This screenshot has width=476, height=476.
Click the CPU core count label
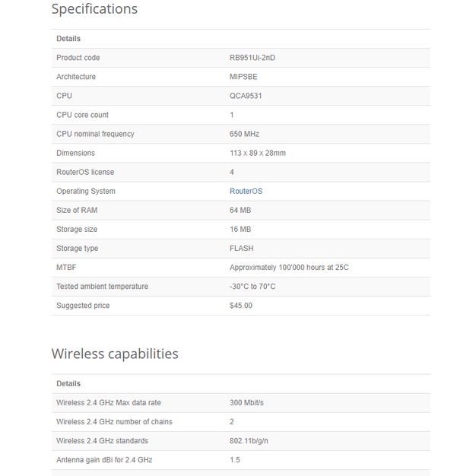(82, 115)
